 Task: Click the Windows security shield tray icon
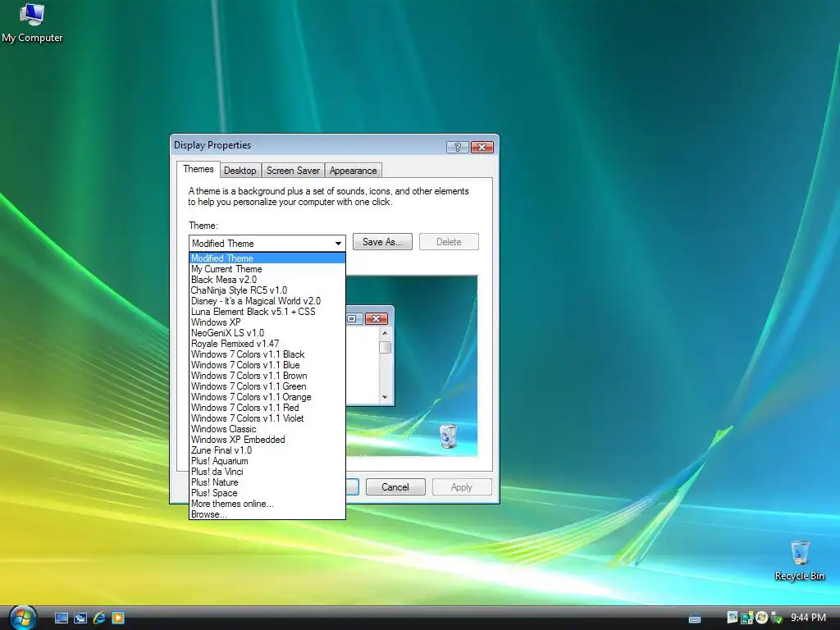[761, 618]
